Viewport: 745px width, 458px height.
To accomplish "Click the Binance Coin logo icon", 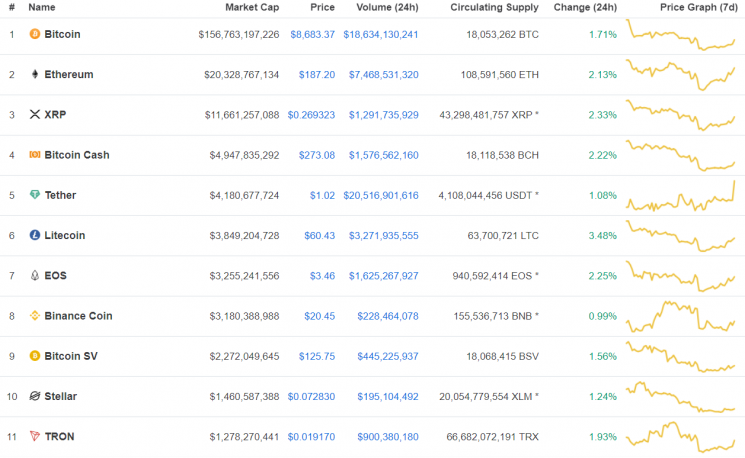I will 35,316.
